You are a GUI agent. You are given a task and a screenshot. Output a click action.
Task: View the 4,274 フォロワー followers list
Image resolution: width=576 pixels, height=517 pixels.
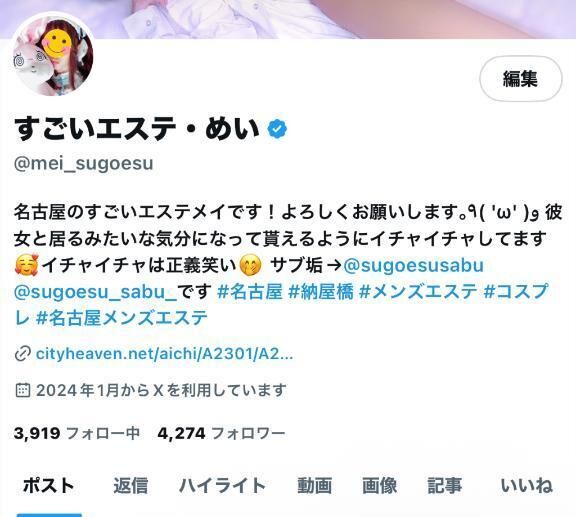pos(222,433)
